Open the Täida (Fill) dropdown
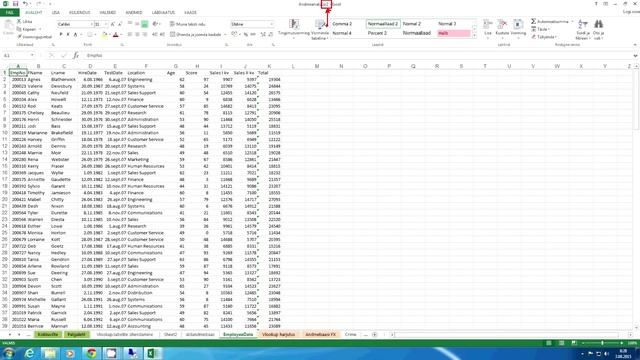640x360 pixels. (x=542, y=29)
